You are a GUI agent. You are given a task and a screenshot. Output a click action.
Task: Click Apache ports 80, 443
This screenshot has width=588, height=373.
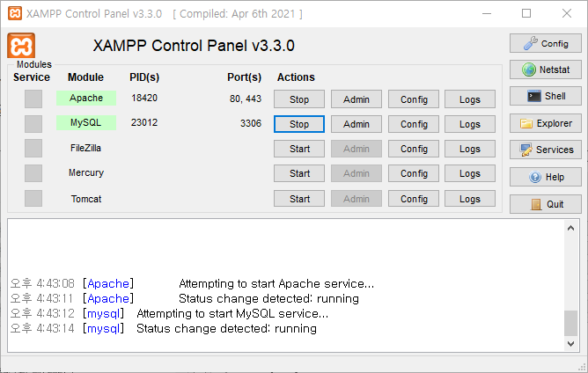(246, 99)
